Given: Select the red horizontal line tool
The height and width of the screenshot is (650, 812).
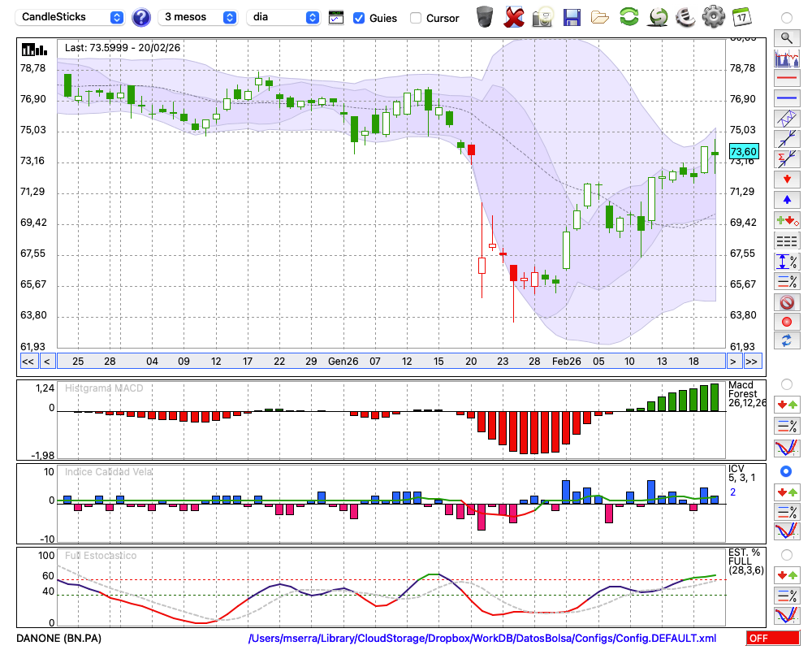Looking at the screenshot, I should [x=786, y=78].
